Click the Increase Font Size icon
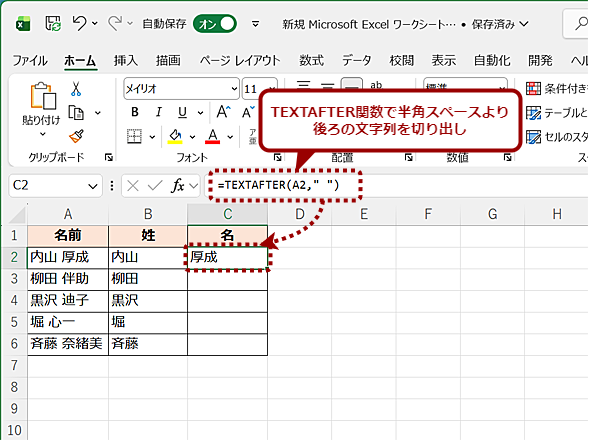This screenshot has height=441, width=589. 224,112
